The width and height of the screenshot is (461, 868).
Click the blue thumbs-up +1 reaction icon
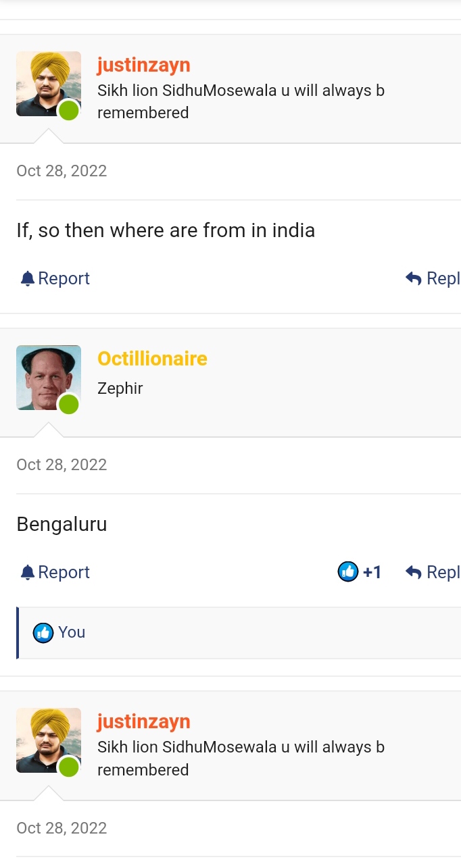pyautogui.click(x=347, y=572)
